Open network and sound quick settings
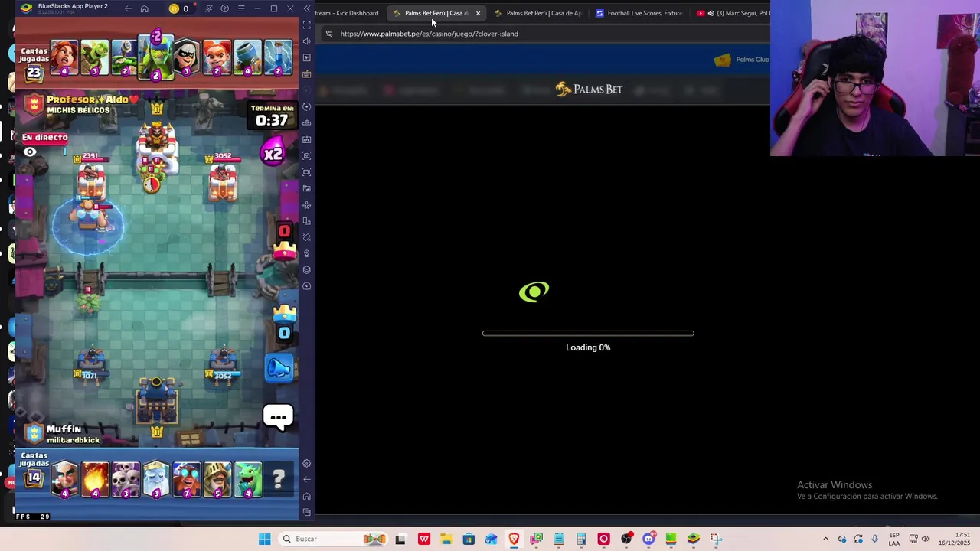This screenshot has width=980, height=551. pos(919,539)
